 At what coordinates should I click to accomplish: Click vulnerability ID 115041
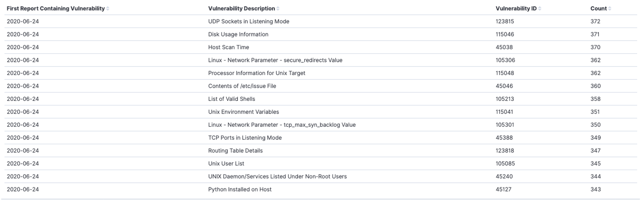coord(504,112)
